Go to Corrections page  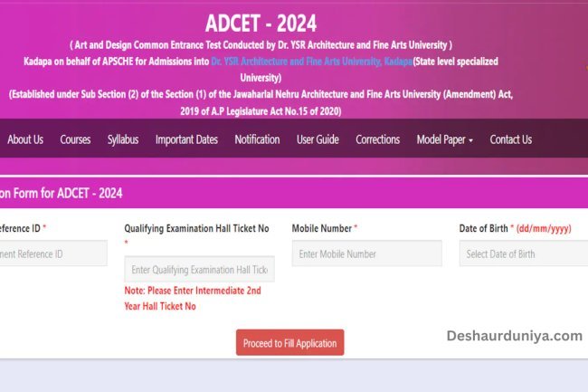coord(377,139)
